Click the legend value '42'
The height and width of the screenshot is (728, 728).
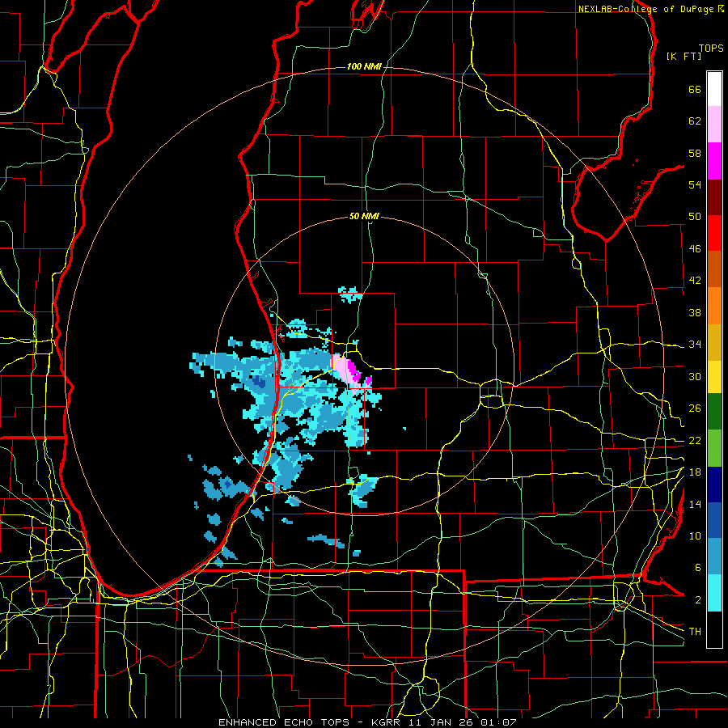(695, 281)
